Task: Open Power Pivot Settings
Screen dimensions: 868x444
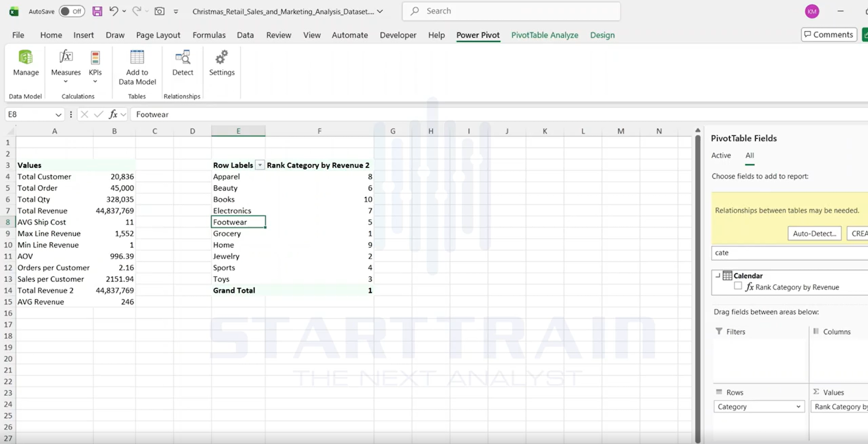Action: point(222,64)
